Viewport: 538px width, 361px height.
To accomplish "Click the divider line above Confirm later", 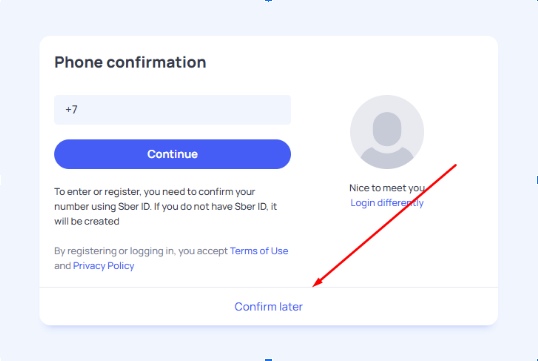I will [x=269, y=287].
